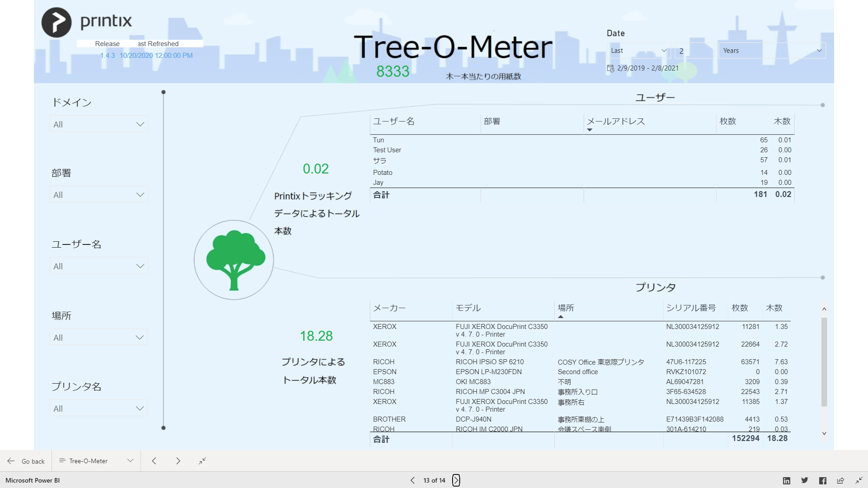Open the 部署 All dropdown

tap(99, 195)
